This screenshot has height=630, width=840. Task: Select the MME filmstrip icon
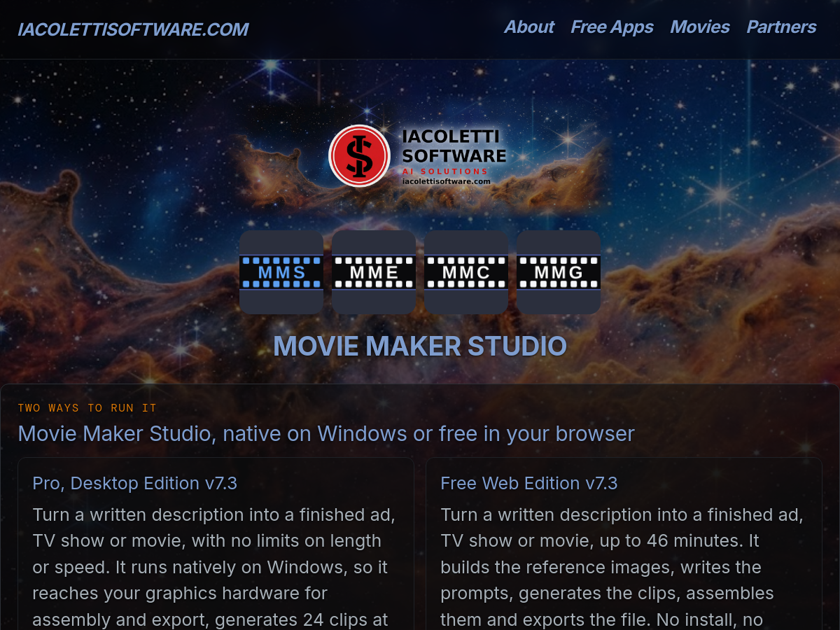pos(374,272)
